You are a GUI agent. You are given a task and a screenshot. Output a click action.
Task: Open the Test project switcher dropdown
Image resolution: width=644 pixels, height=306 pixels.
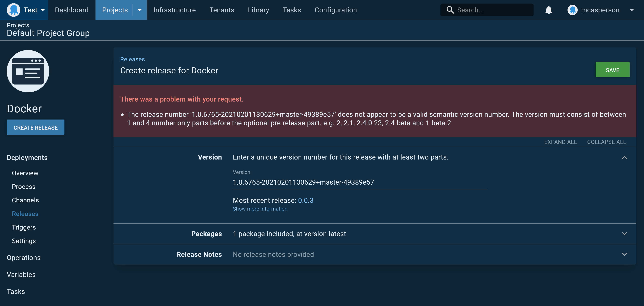tap(43, 10)
